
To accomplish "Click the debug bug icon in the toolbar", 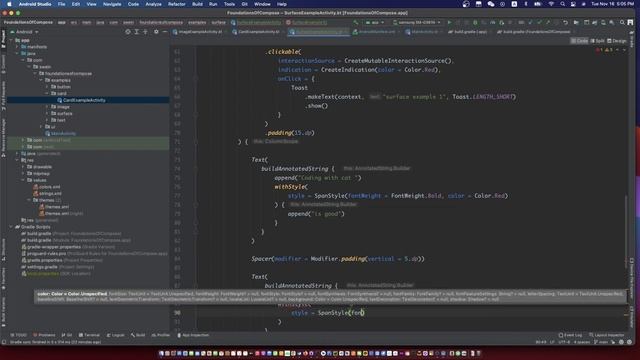I will point(475,22).
